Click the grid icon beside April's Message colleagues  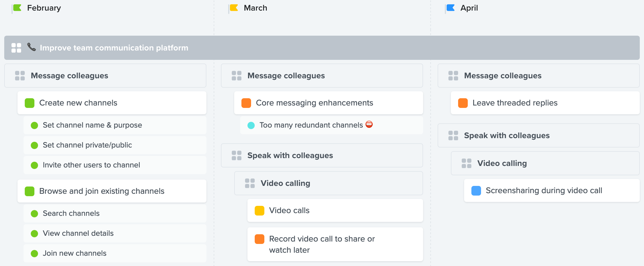(453, 76)
